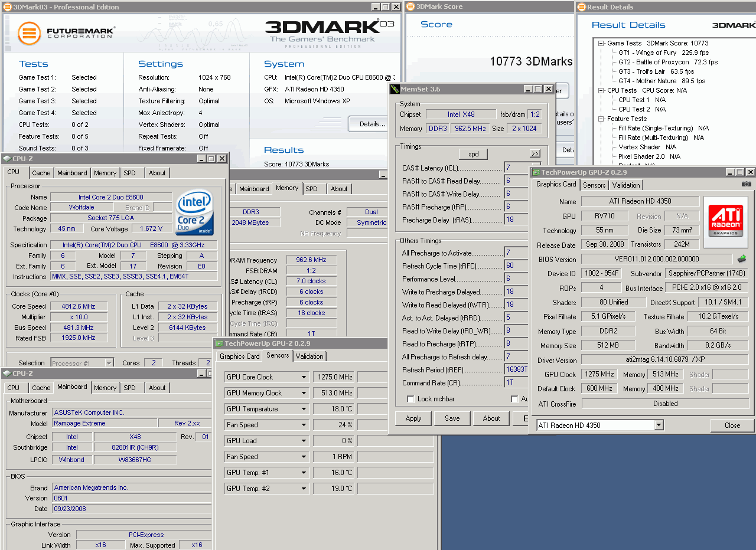This screenshot has width=756, height=550.
Task: Open the Processor #1 selection dropdown in CPU-Z
Action: [82, 363]
